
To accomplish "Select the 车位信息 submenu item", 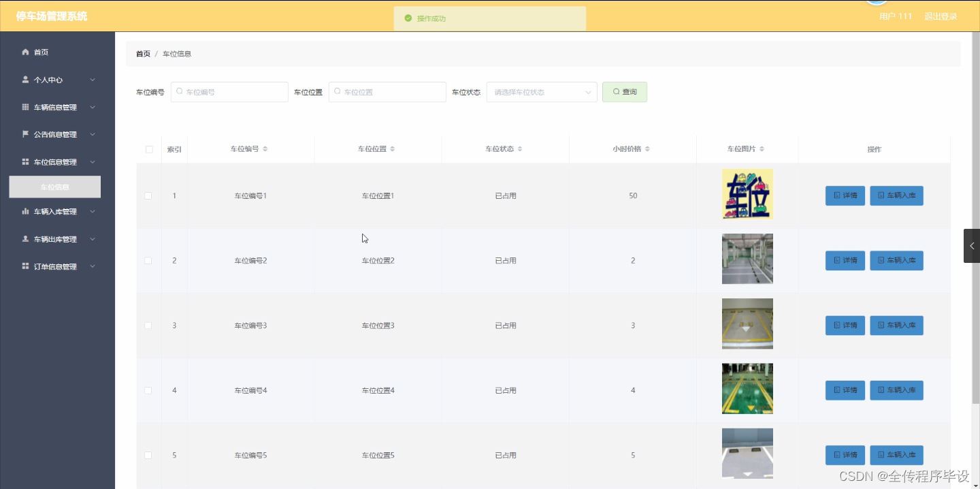I will click(x=54, y=187).
